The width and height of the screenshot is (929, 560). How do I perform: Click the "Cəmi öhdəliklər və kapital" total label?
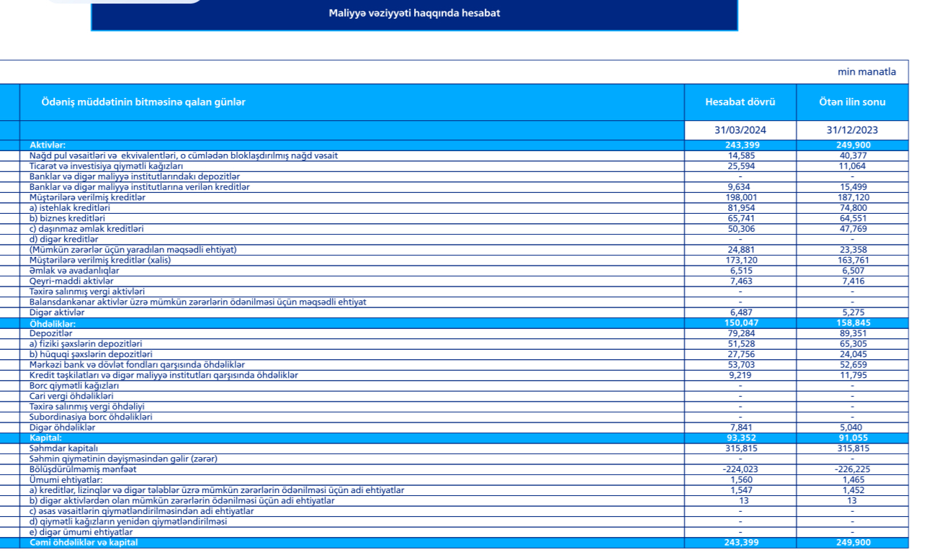[x=84, y=543]
